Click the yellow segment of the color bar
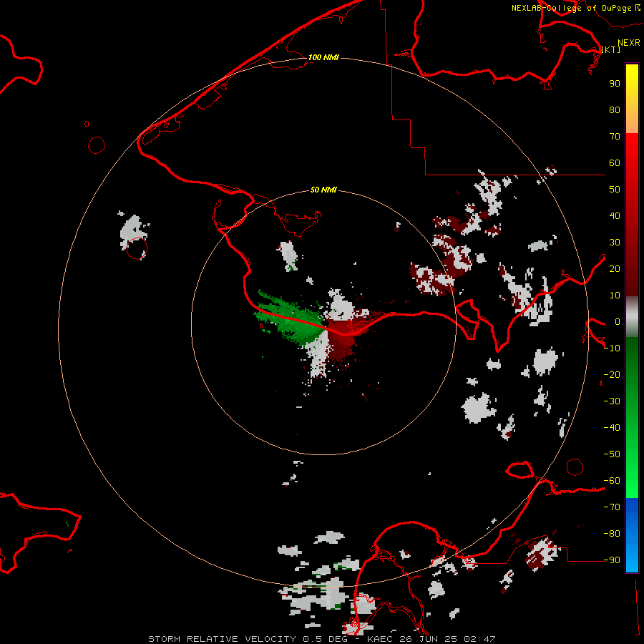Screen dimensions: 644x644 [632, 99]
